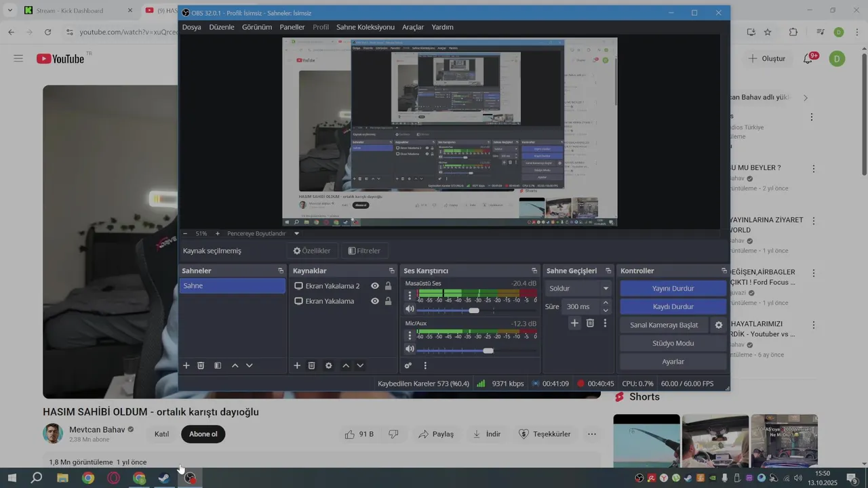Open Ses Karıştırıcı options three-dot menu
This screenshot has height=488, width=868.
425,365
